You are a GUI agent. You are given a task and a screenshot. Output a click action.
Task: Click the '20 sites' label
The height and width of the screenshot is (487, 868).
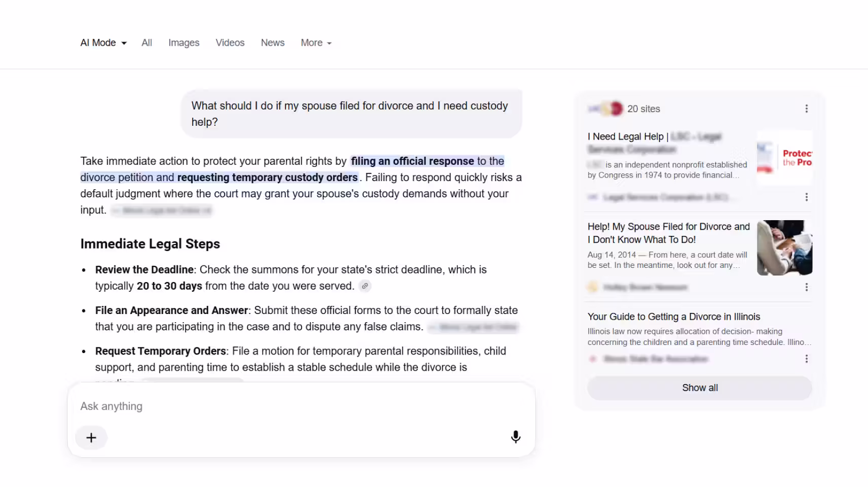643,109
